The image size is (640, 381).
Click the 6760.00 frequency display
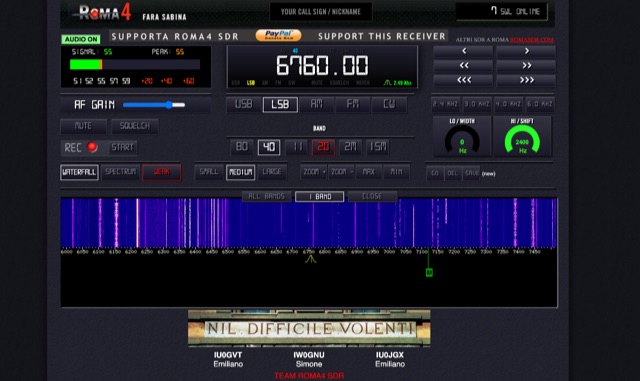(322, 65)
